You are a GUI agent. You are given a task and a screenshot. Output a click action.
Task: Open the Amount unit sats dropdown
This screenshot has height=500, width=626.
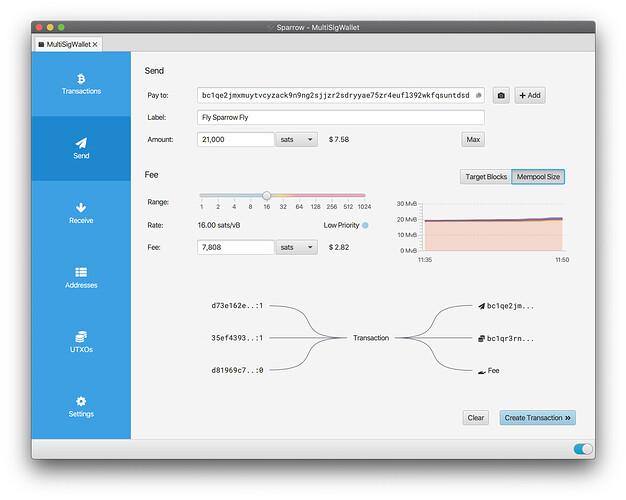coord(296,139)
